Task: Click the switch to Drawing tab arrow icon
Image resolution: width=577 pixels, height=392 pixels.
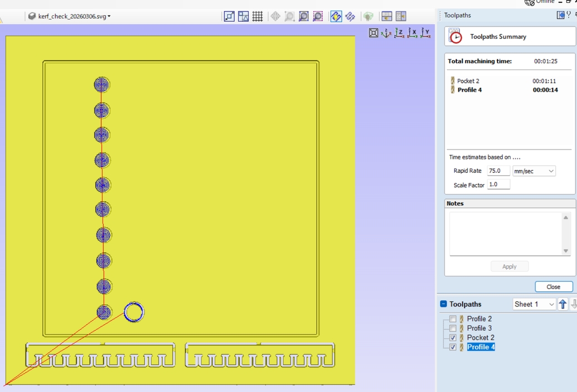Action: (560, 15)
